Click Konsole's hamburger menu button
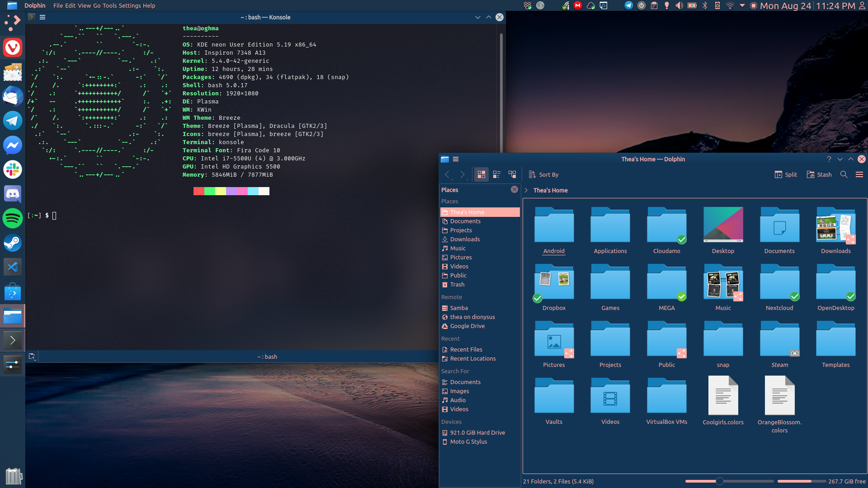 click(x=42, y=17)
